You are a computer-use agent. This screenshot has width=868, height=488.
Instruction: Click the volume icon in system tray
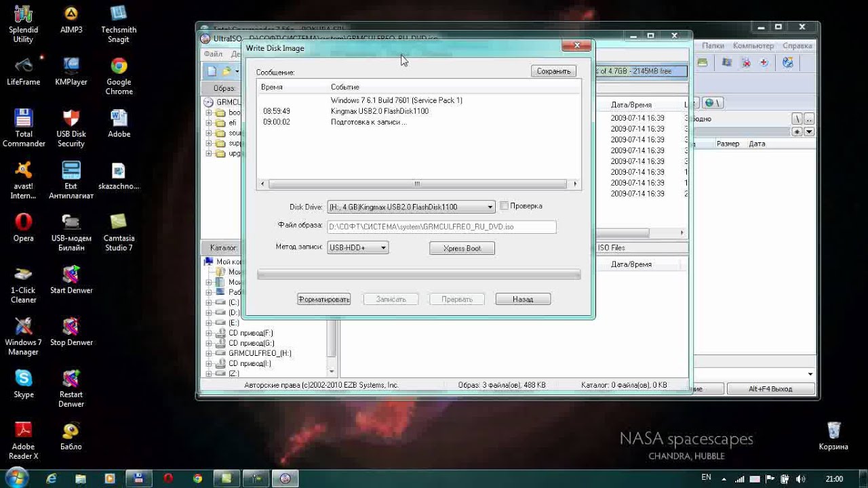801,479
